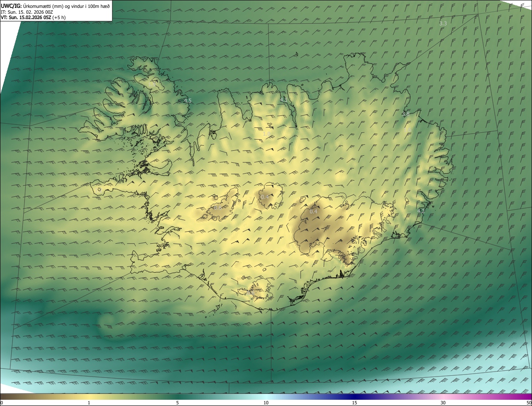
Task: Click the '3.8' value on the map
Action: point(406,114)
